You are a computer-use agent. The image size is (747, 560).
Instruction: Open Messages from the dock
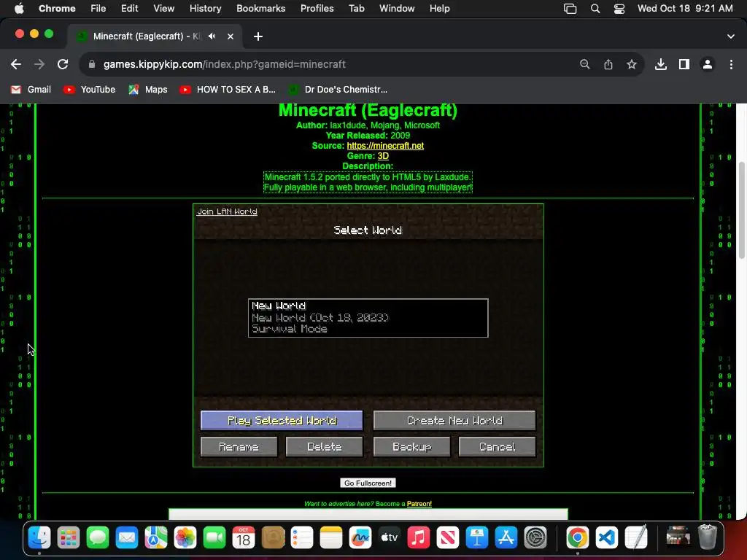pos(98,538)
